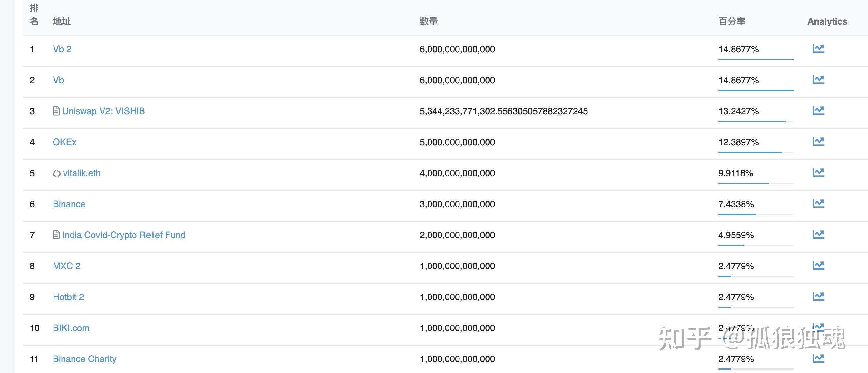Select quantity 4,000,000,000,000 in vitalik.eth row
This screenshot has width=868, height=373.
pyautogui.click(x=457, y=173)
